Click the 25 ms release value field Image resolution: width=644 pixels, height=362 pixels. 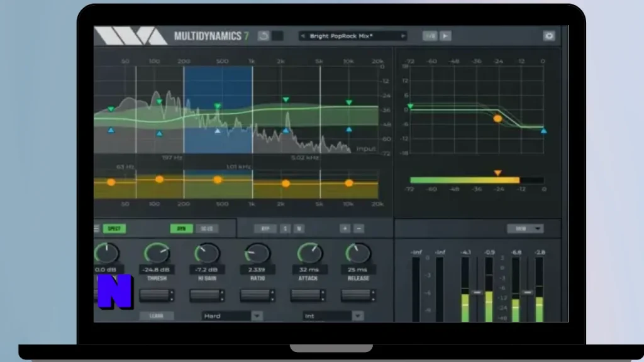[358, 270]
